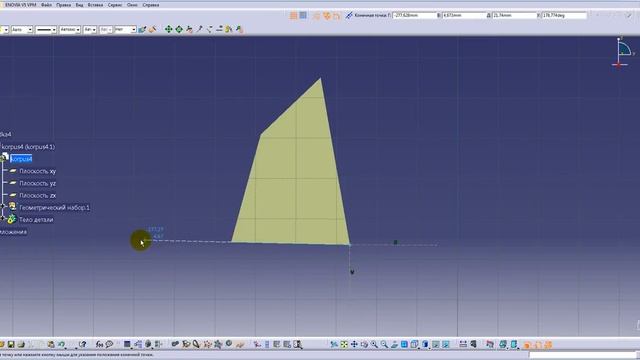Select Плоскость zx in the tree
Viewport: 640px width, 360px height.
click(x=37, y=196)
